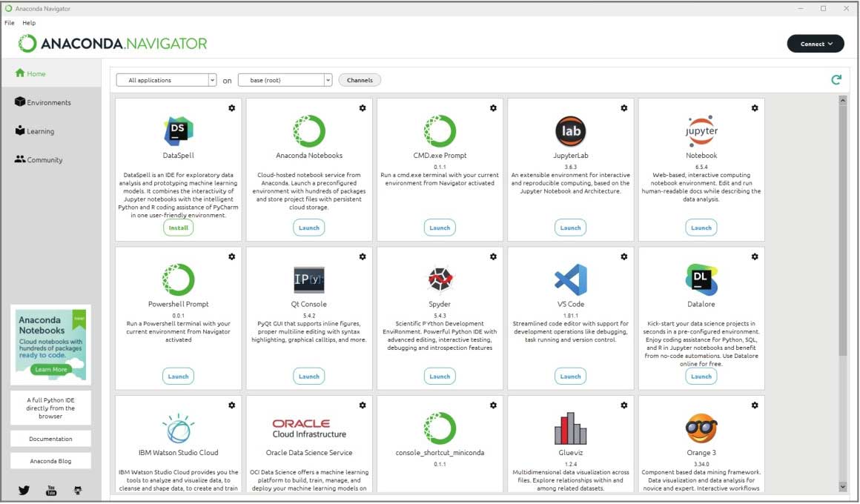860x504 pixels.
Task: Open Jupyter Notebook tile gear options
Action: coord(755,108)
